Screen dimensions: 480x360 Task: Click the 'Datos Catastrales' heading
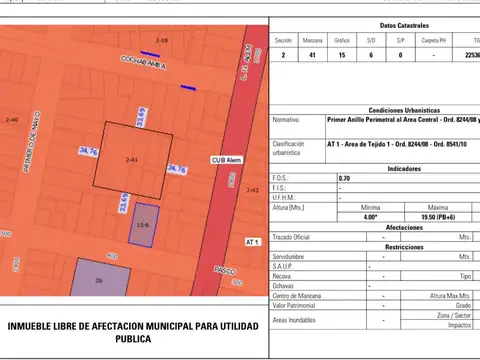404,25
